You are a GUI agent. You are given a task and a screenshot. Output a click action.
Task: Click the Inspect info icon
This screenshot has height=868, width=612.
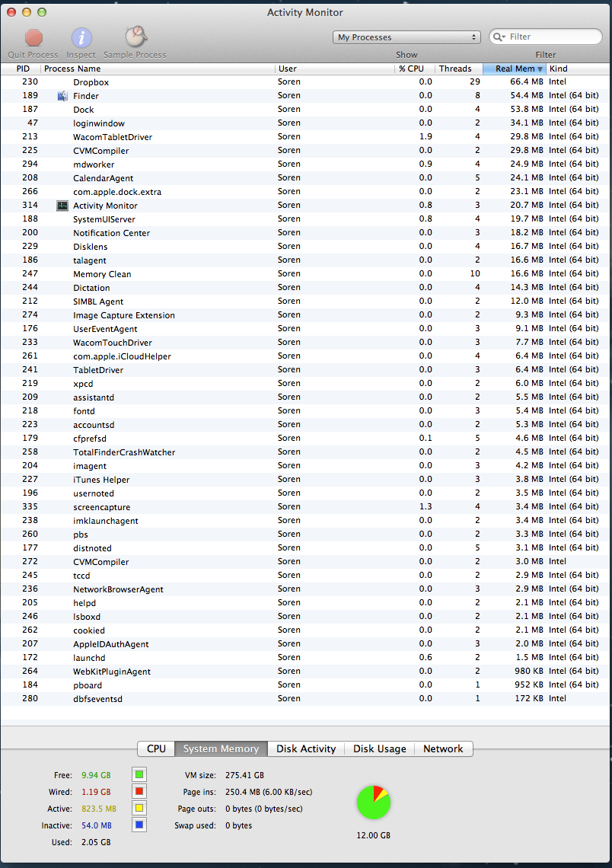coord(81,37)
